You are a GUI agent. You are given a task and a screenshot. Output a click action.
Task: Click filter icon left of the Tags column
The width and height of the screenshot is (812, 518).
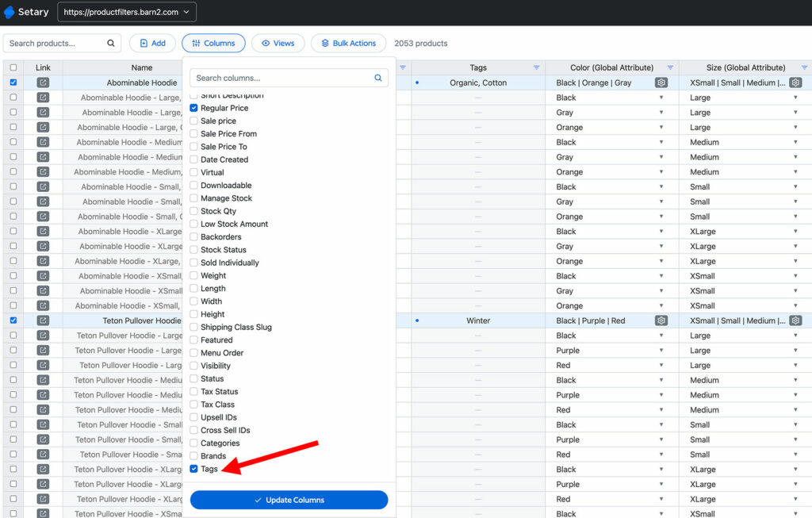pyautogui.click(x=402, y=67)
